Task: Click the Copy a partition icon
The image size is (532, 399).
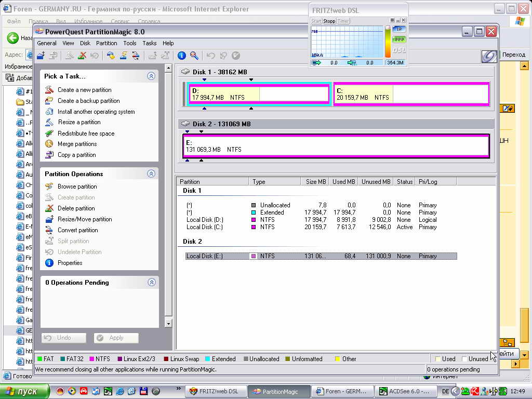Action: click(49, 155)
